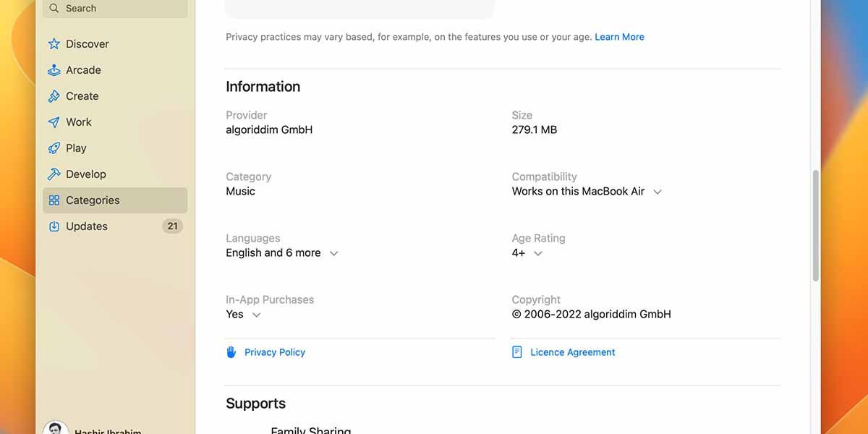Open the Licence Agreement link
The width and height of the screenshot is (868, 434).
point(572,352)
